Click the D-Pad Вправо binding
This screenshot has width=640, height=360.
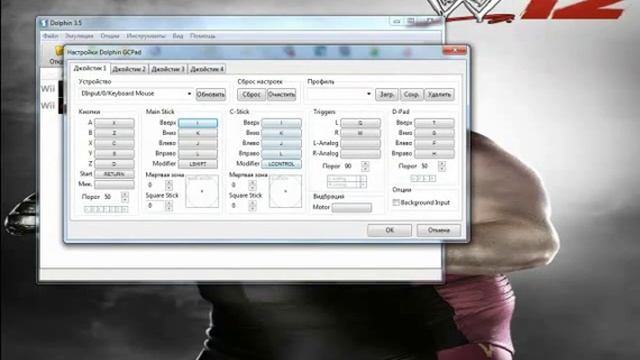(434, 153)
